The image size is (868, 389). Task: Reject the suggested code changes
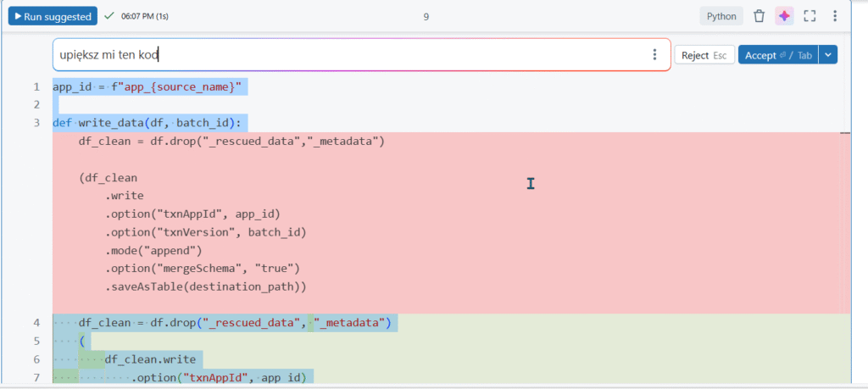(704, 55)
